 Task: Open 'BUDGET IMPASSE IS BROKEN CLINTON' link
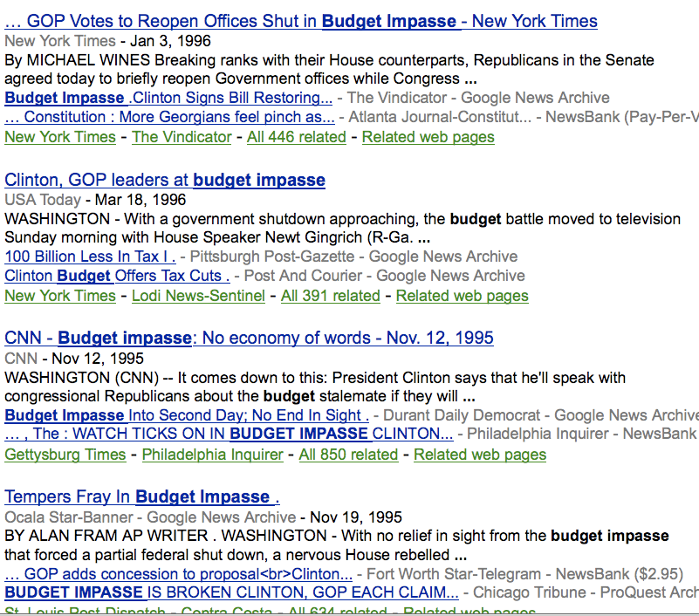click(x=231, y=592)
